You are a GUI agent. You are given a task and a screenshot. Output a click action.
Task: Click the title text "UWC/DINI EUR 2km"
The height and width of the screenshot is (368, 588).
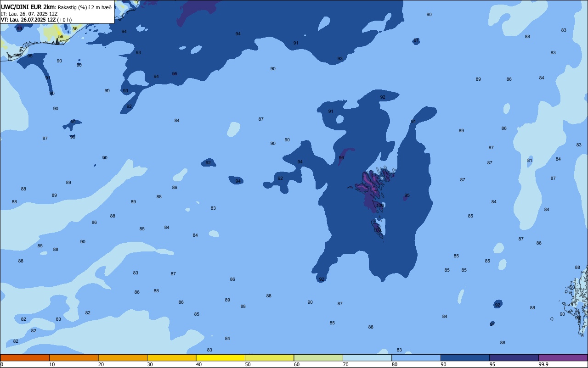28,7
